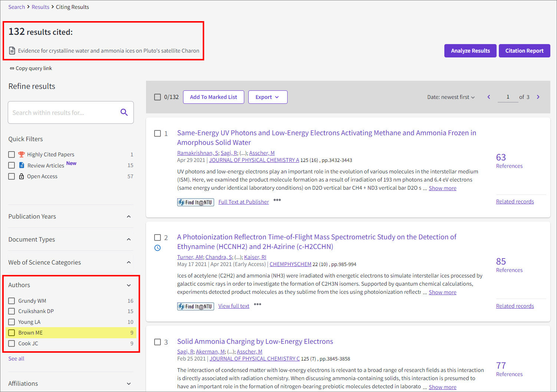Show more of result 3 abstract

click(442, 387)
